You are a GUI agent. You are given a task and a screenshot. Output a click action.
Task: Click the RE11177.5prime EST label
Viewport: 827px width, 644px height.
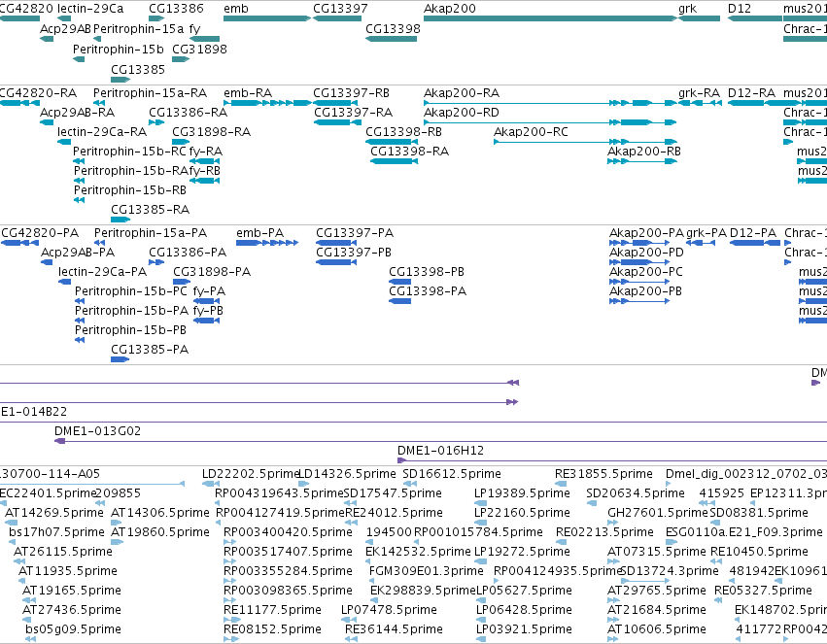point(272,611)
